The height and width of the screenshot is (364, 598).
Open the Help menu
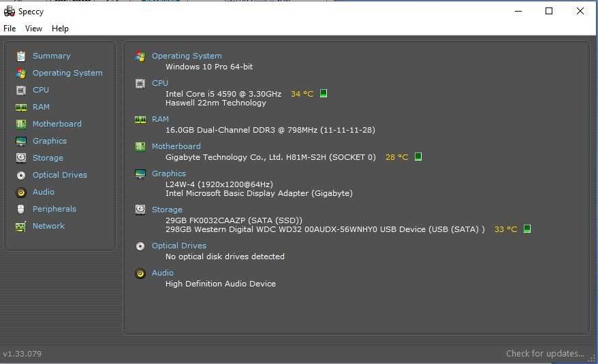click(60, 29)
